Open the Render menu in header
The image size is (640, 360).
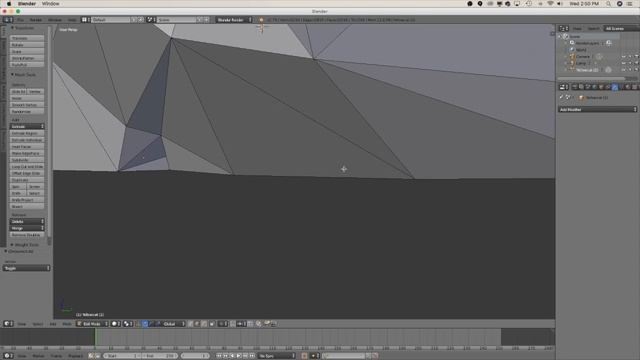click(x=36, y=20)
